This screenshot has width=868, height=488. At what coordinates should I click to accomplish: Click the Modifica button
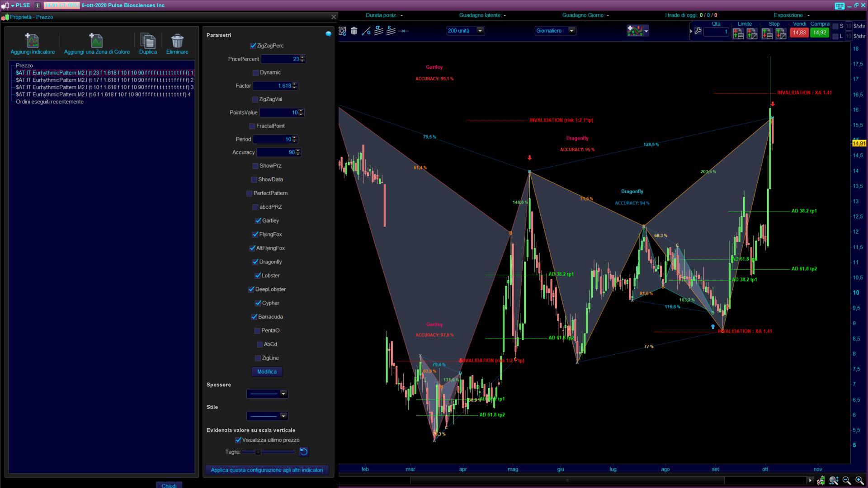267,371
